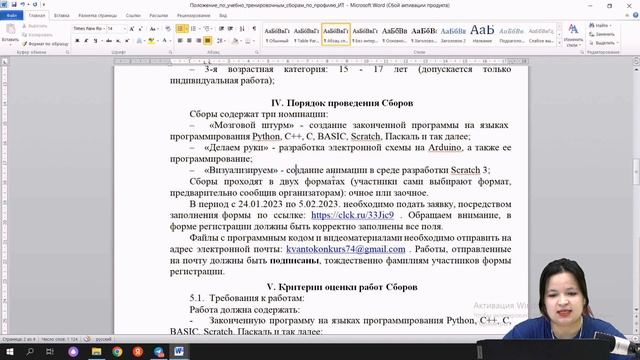Toggle justify alignment
Image resolution: width=640 pixels, height=360 pixels.
point(208,41)
